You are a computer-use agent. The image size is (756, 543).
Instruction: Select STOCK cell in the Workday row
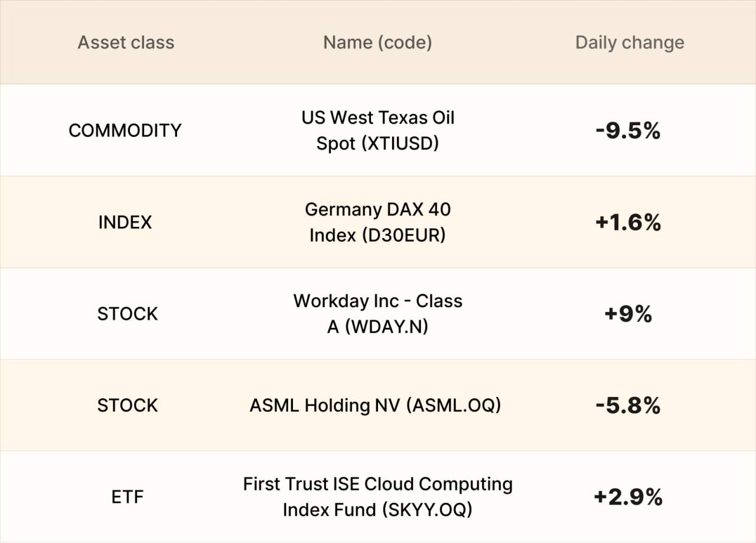tap(128, 314)
